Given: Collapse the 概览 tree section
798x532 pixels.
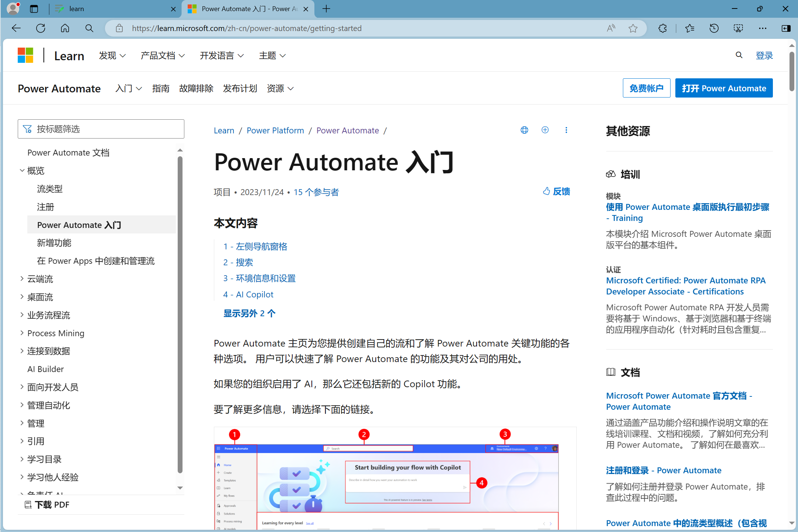Looking at the screenshot, I should (22, 170).
